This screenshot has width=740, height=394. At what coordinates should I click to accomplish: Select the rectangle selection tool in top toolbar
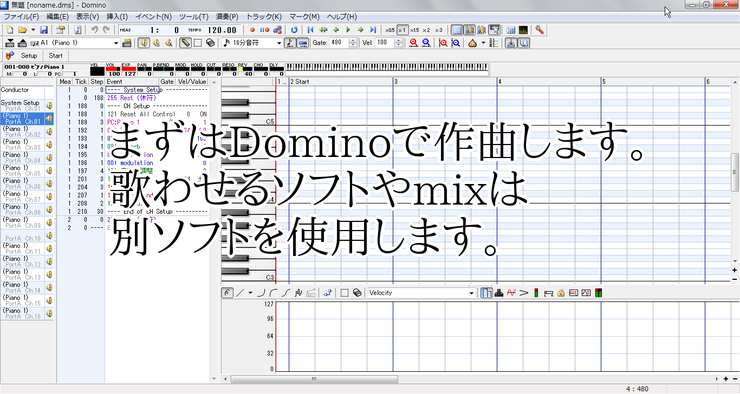point(198,43)
